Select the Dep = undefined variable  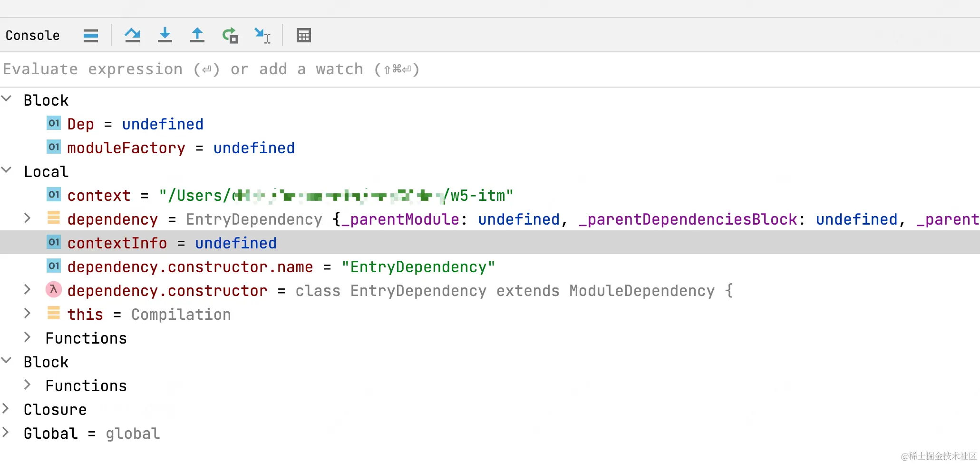tap(490, 124)
